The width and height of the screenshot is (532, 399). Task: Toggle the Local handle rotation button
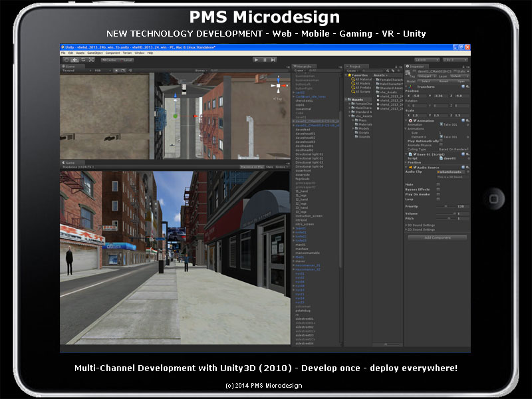126,60
